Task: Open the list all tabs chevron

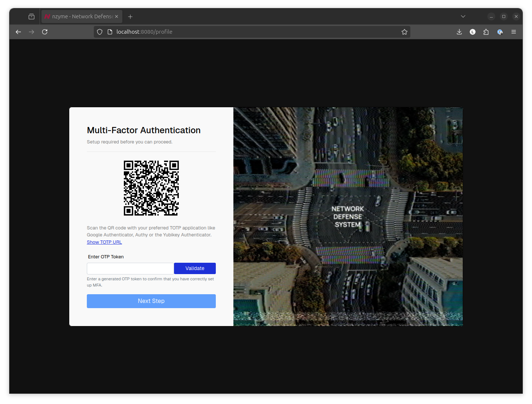Action: click(463, 16)
